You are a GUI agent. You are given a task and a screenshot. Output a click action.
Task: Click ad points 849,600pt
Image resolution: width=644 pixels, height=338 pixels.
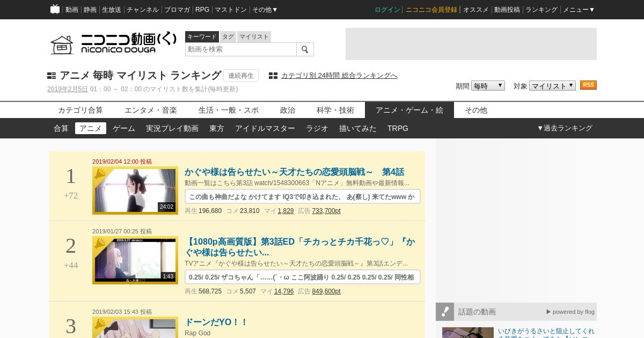point(326,291)
